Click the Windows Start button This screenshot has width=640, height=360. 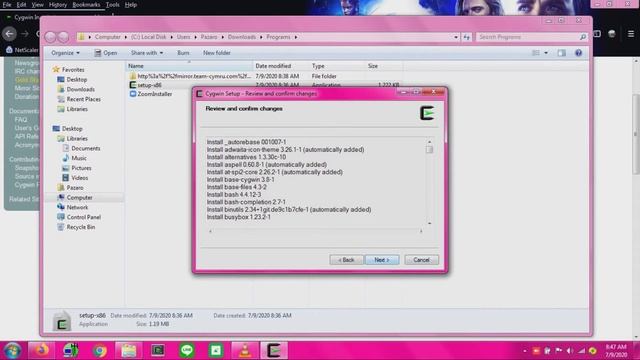12,350
